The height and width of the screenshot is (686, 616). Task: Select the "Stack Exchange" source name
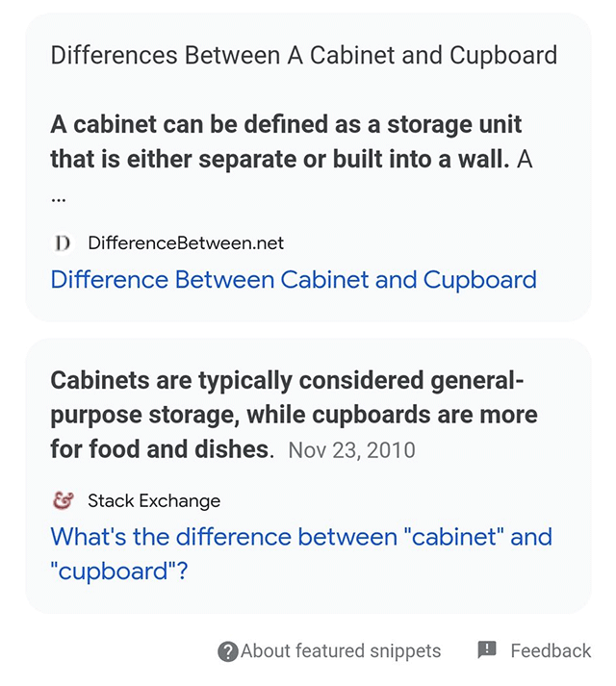(x=154, y=500)
